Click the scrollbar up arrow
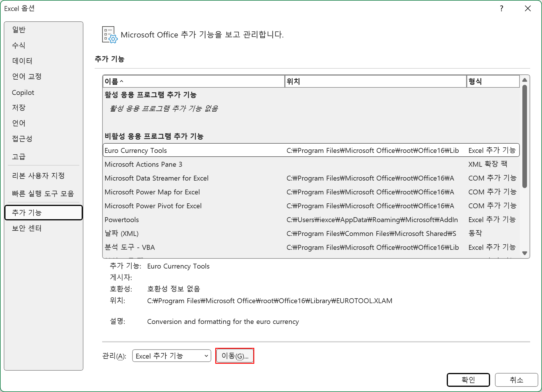This screenshot has height=392, width=542. pos(525,80)
